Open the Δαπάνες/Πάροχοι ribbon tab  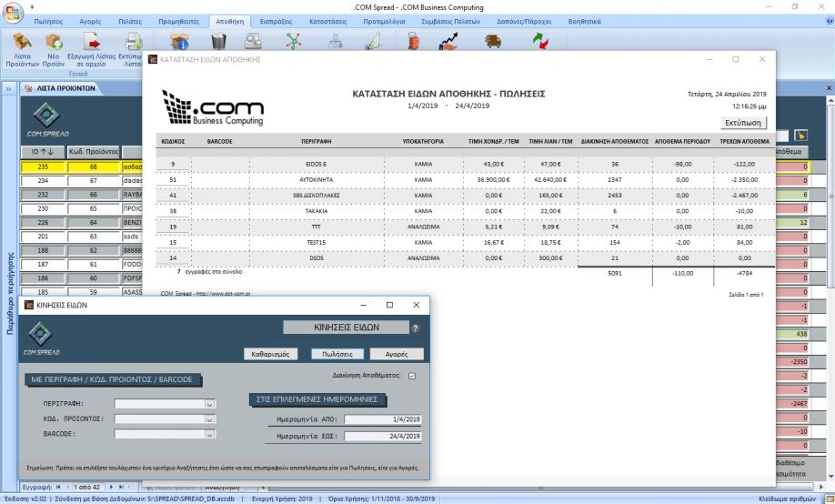point(524,22)
